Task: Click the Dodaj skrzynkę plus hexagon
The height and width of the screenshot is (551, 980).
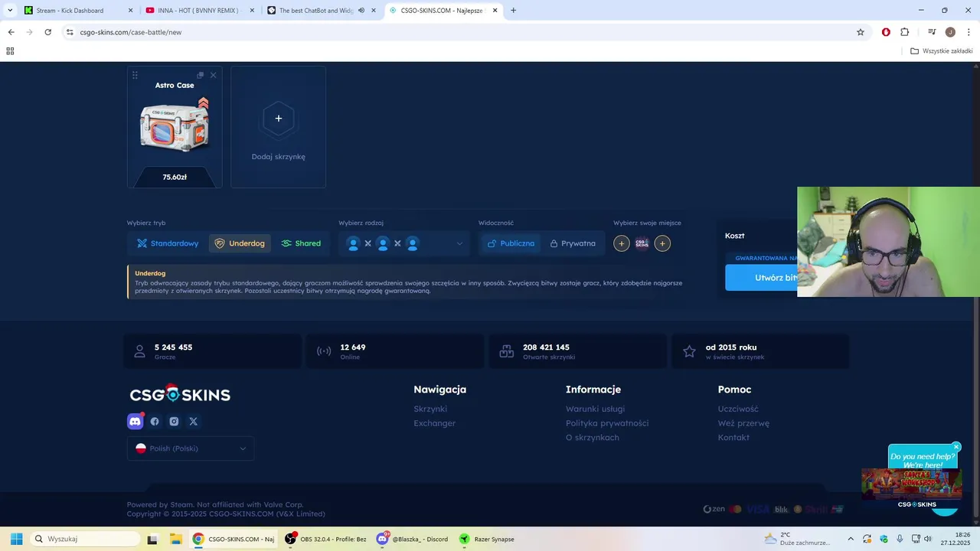Action: (x=279, y=118)
